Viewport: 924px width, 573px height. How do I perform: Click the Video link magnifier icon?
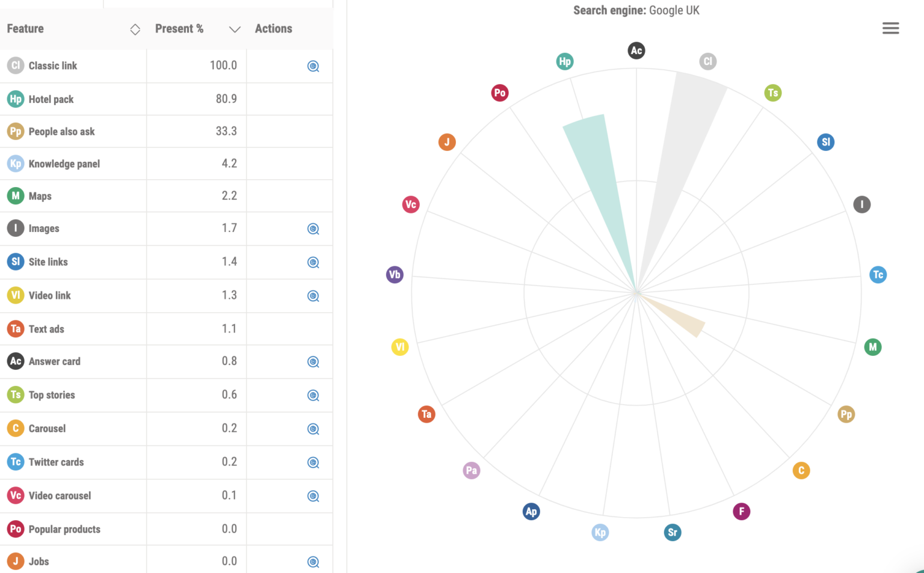313,296
